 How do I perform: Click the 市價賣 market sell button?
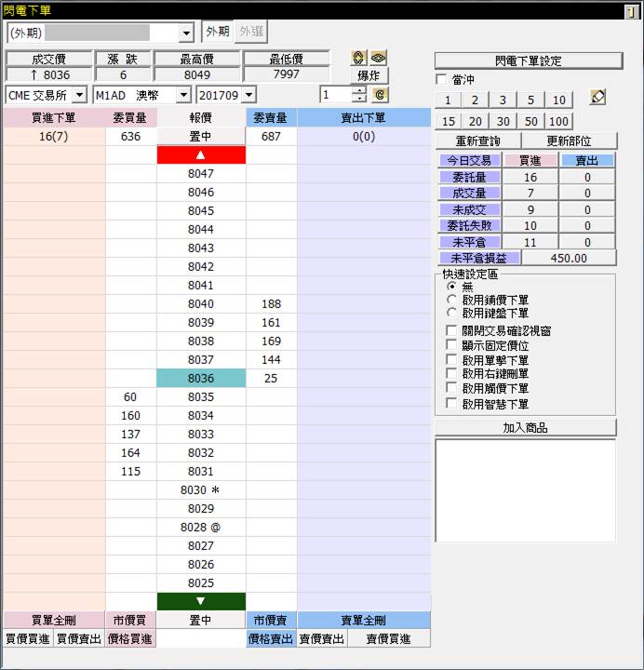click(271, 620)
